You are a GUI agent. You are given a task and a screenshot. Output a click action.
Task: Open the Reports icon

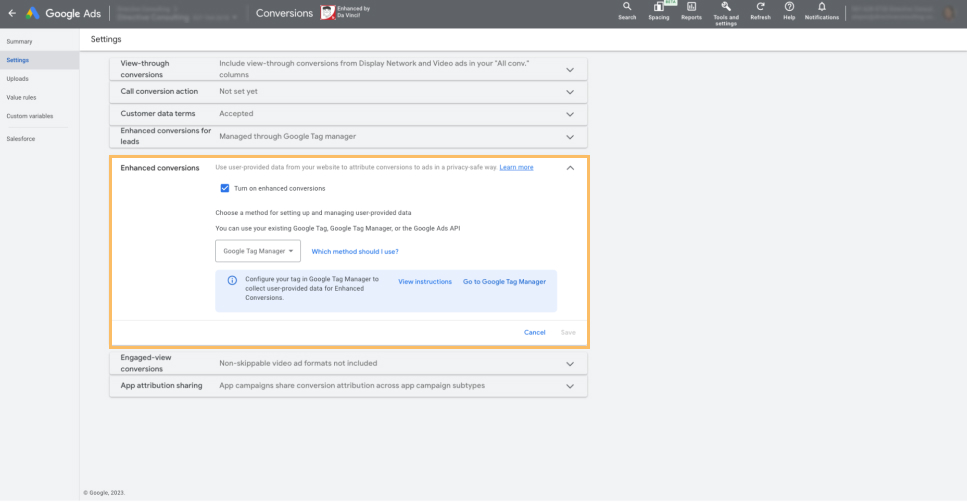[691, 10]
